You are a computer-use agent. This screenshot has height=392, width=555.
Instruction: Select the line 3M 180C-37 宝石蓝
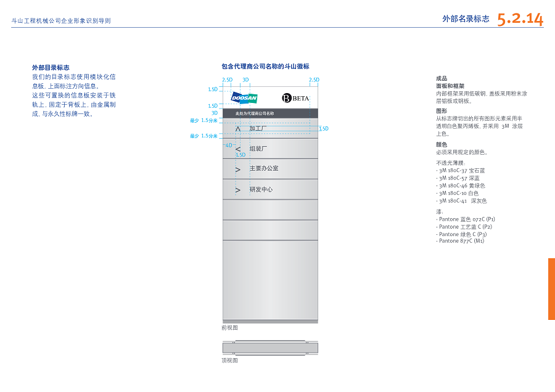pyautogui.click(x=461, y=171)
